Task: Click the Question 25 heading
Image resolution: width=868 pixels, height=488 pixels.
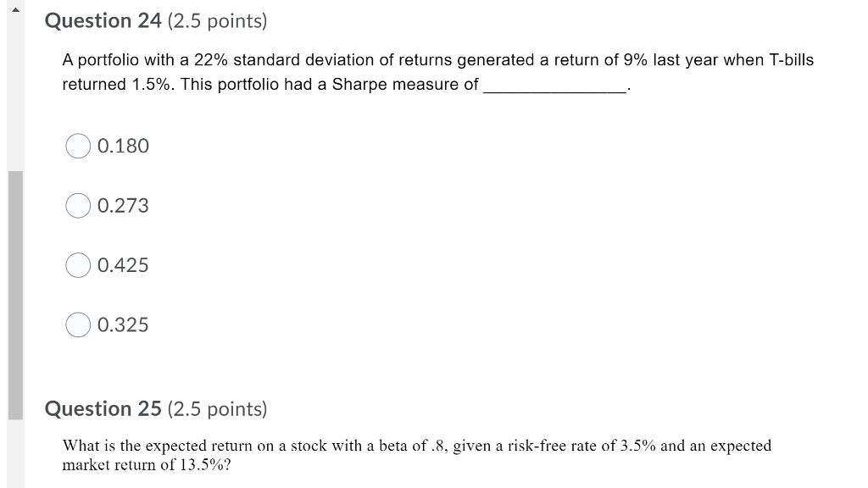Action: click(x=102, y=408)
